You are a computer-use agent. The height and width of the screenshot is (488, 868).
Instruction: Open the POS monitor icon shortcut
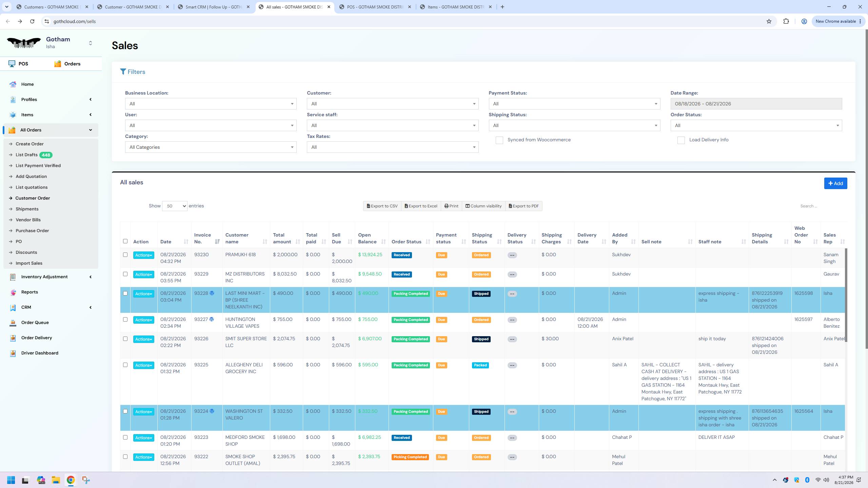point(12,64)
